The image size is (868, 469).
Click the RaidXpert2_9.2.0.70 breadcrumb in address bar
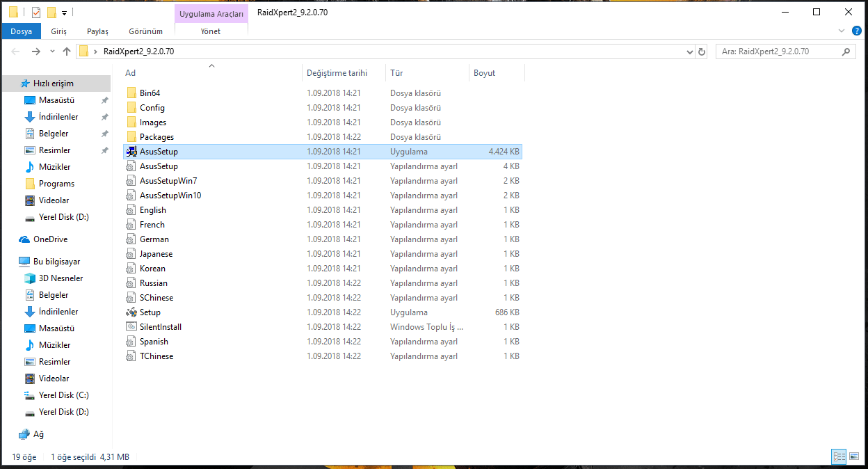(138, 51)
